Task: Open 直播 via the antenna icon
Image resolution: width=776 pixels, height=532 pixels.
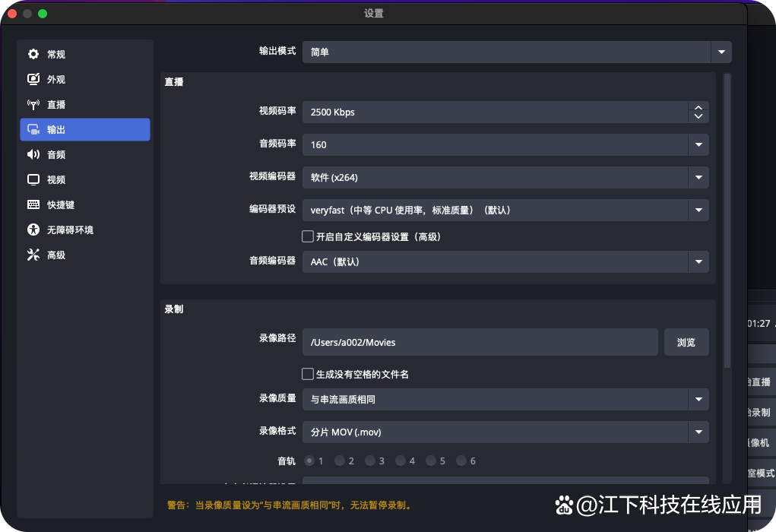Action: click(x=33, y=105)
